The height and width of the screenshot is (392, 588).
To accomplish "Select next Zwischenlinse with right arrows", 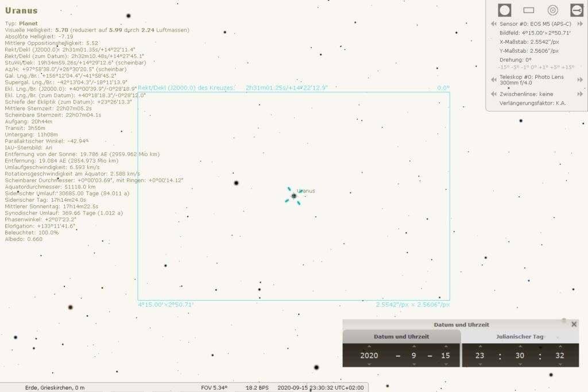I will [x=580, y=94].
